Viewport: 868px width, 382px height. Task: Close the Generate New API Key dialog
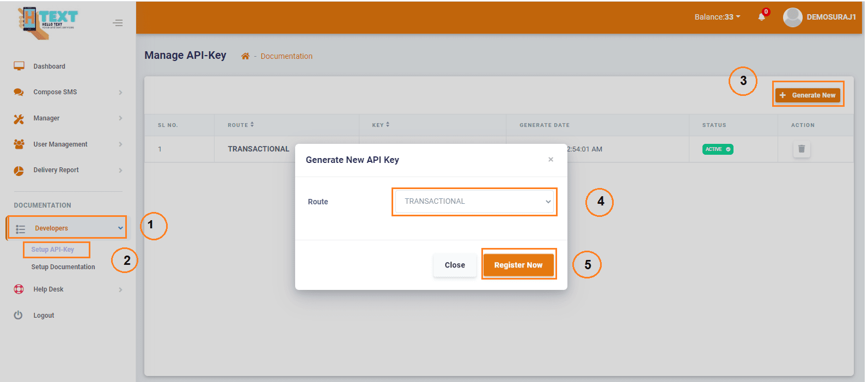pyautogui.click(x=551, y=160)
